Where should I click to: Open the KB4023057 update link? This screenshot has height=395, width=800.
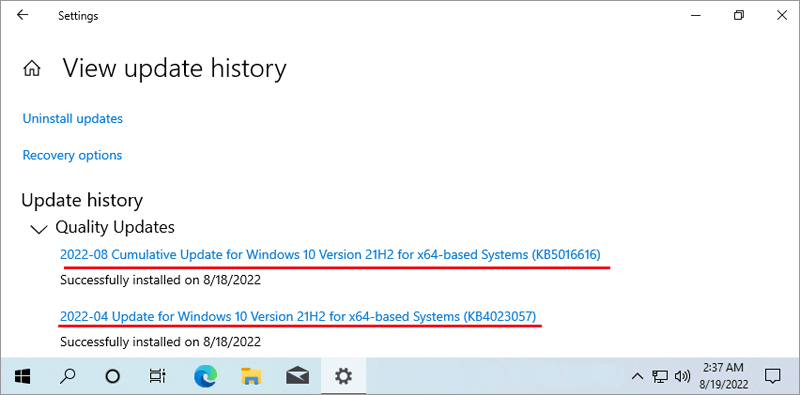pos(298,316)
